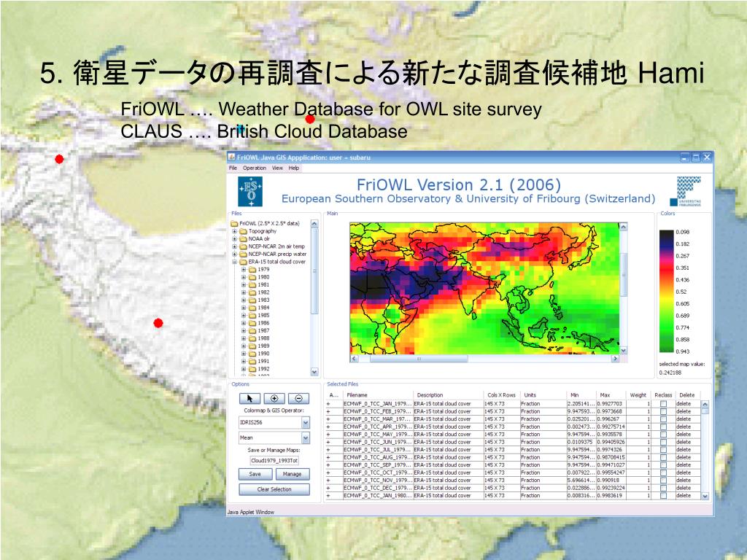Click the NOAA olr folder icon
The height and width of the screenshot is (560, 747).
pos(244,238)
